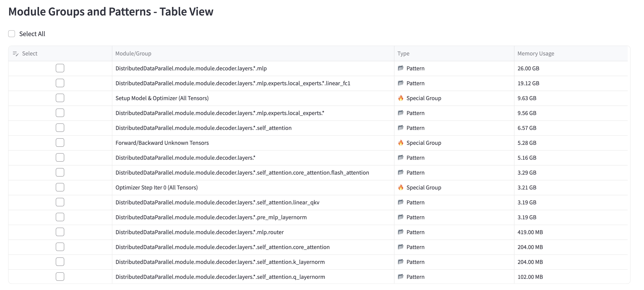Click the Module/Group column header

[x=133, y=53]
